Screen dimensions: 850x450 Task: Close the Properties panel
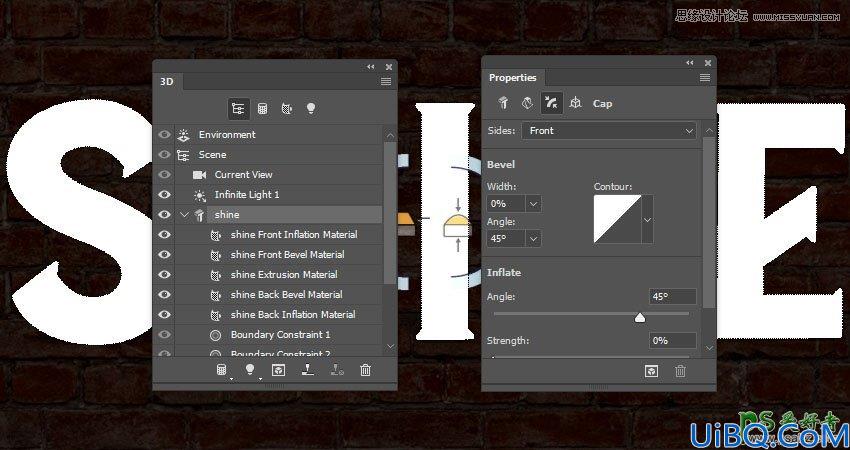(x=707, y=63)
